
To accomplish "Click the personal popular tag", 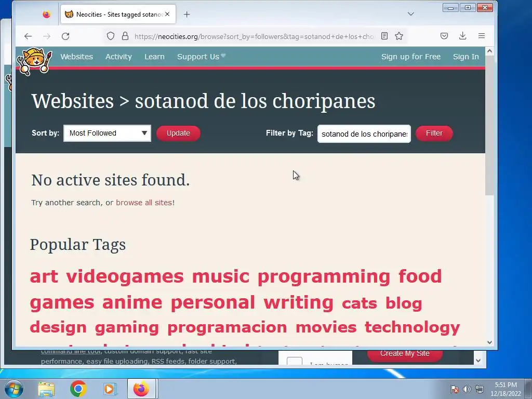I will pyautogui.click(x=212, y=302).
